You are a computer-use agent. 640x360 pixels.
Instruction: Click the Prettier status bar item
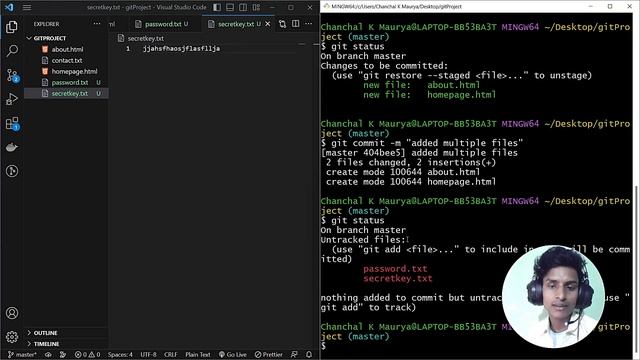(x=269, y=355)
